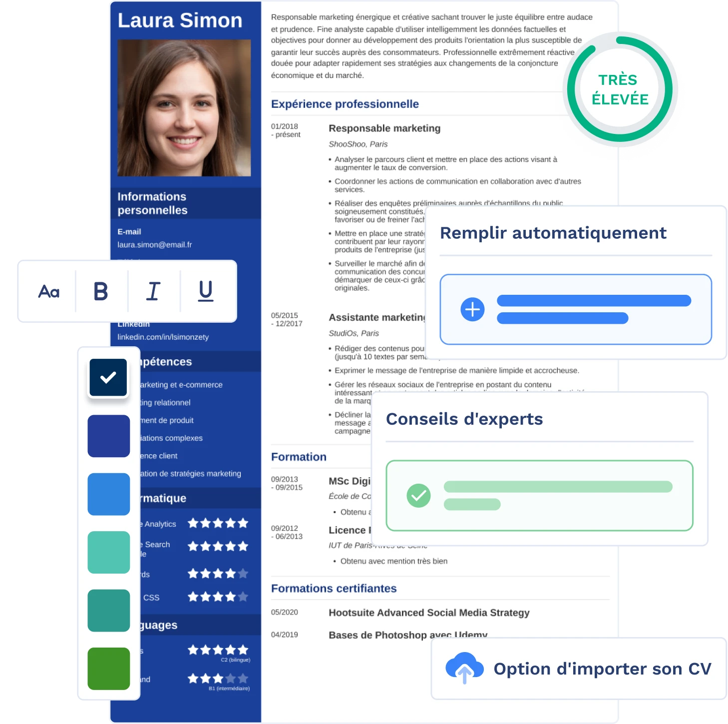Screen dimensions: 728x724
Task: Click the 04/2019 certification date
Action: (x=285, y=635)
